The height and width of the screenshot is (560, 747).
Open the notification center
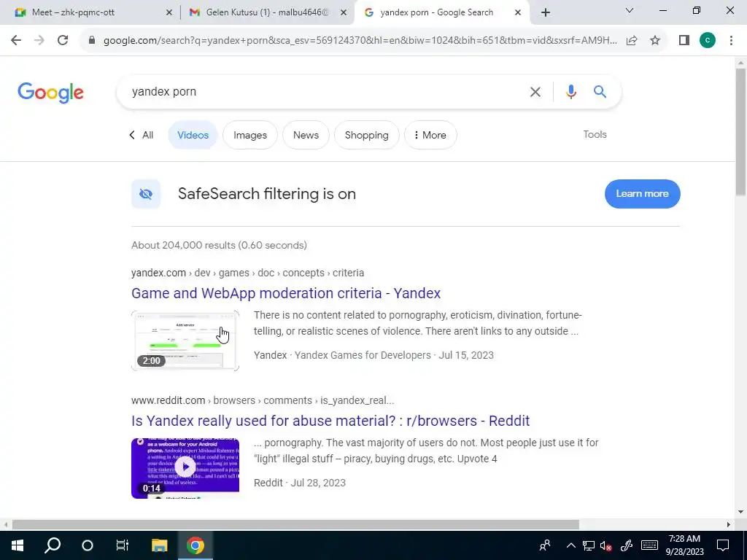(723, 545)
